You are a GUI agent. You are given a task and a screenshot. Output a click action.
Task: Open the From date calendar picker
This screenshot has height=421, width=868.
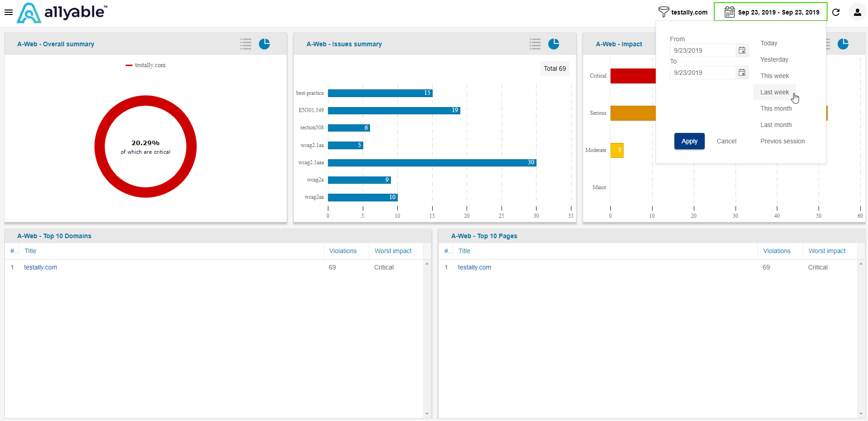coord(742,50)
